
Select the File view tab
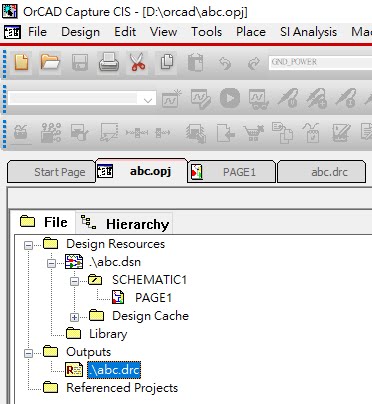(44, 222)
